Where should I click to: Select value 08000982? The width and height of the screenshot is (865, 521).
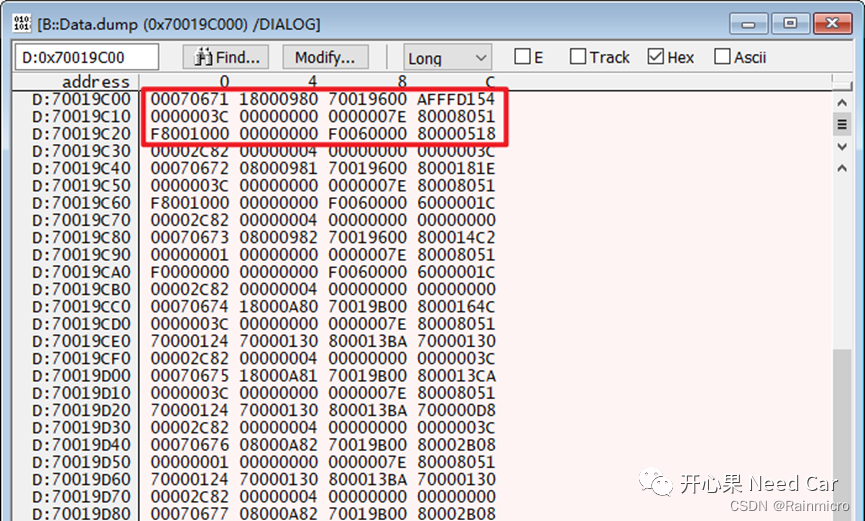click(279, 237)
